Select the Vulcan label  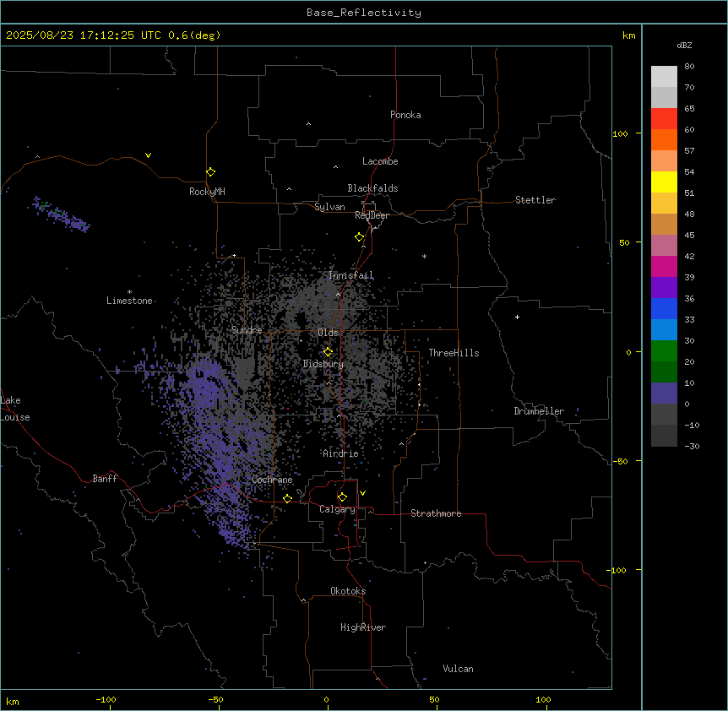459,669
